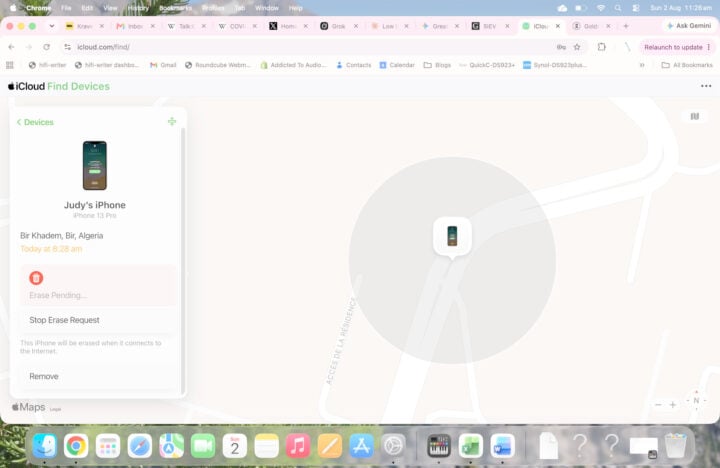The height and width of the screenshot is (468, 720).
Task: Click the site information icon in address bar
Action: pos(68,47)
